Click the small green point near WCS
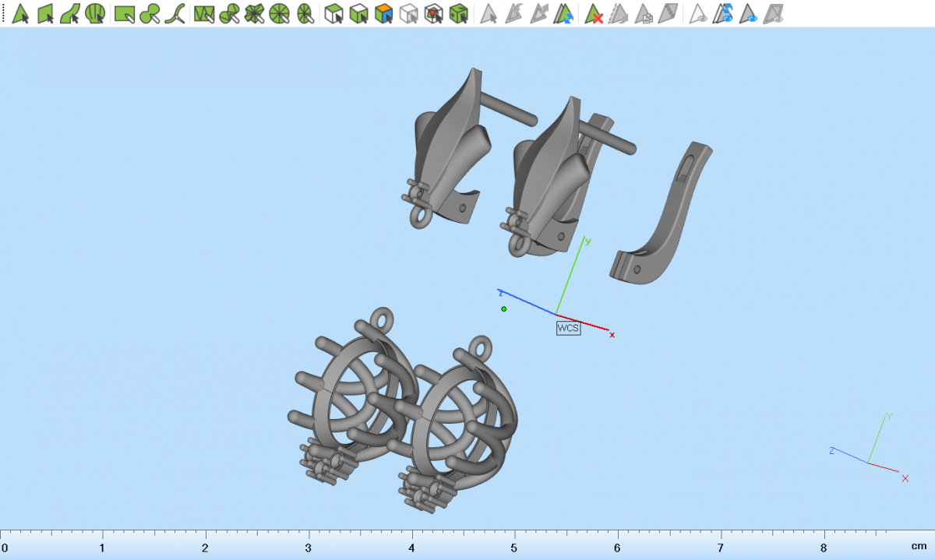 coord(504,309)
